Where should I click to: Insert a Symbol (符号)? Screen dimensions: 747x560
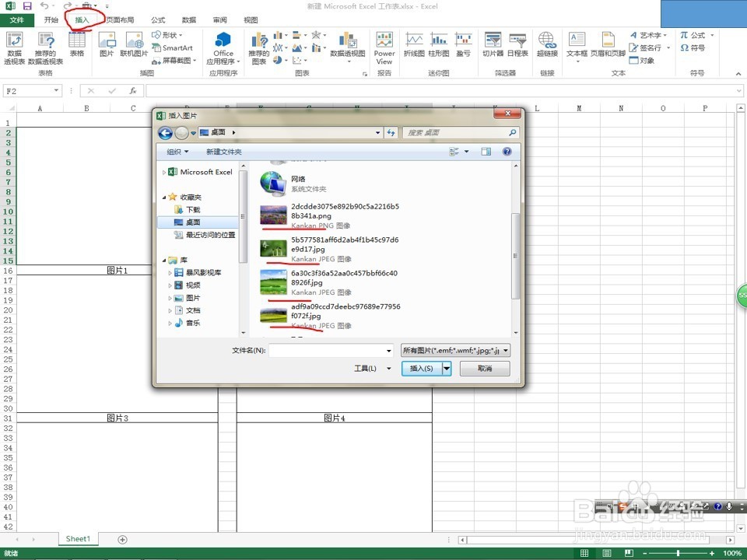click(693, 47)
